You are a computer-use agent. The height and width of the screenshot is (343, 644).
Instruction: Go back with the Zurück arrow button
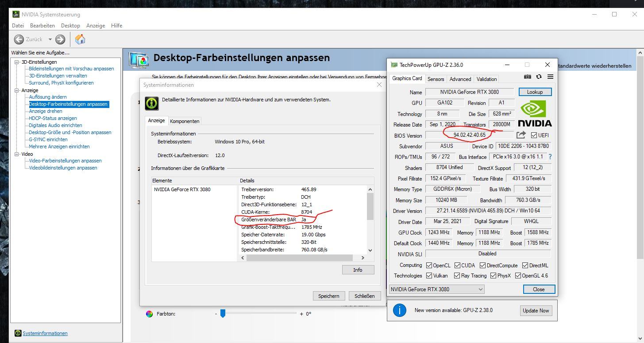click(x=19, y=39)
